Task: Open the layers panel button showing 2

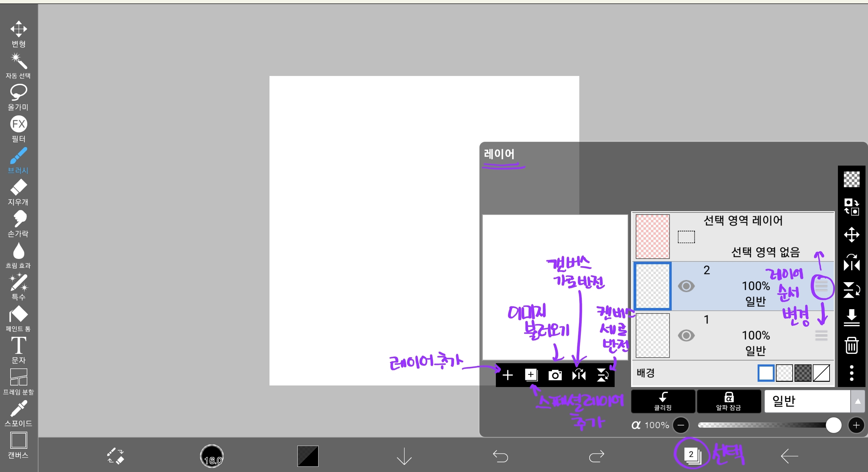Action: coord(692,456)
